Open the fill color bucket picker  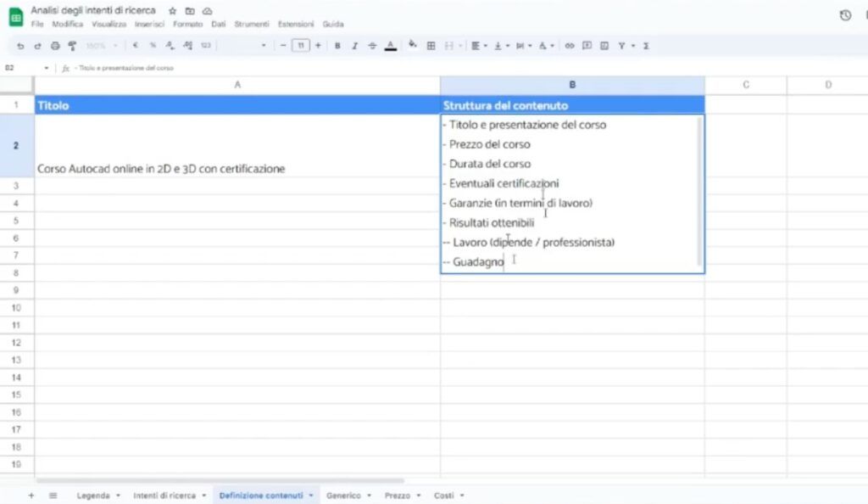pyautogui.click(x=413, y=45)
